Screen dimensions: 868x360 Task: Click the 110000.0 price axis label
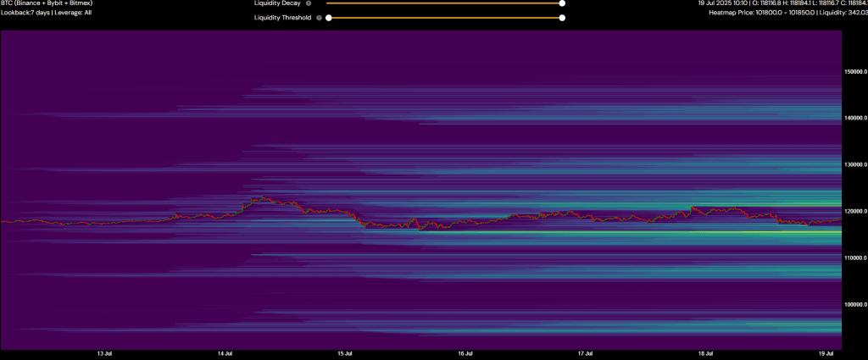point(854,258)
